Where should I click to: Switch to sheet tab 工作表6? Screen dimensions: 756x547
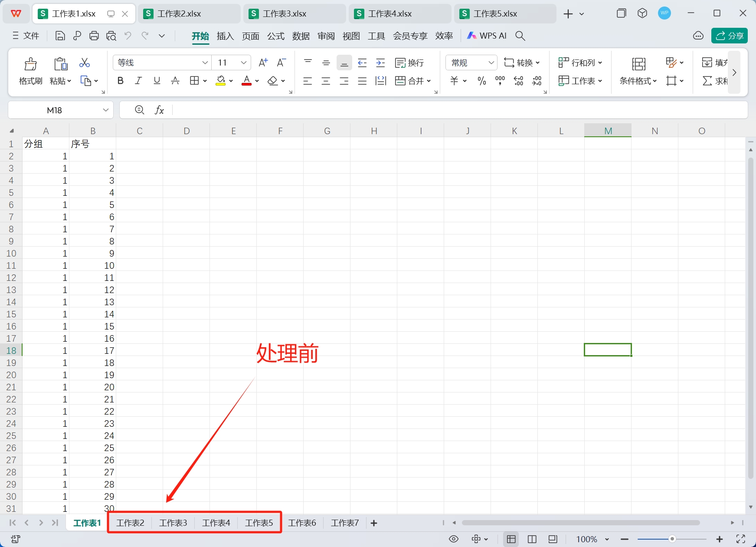click(302, 523)
